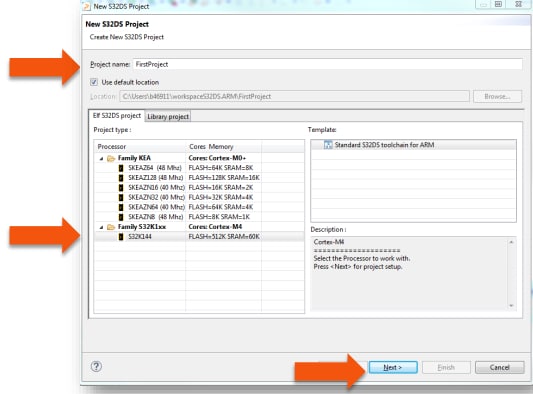Click the chip icon next to S32K144
The width and height of the screenshot is (533, 394).
point(121,237)
